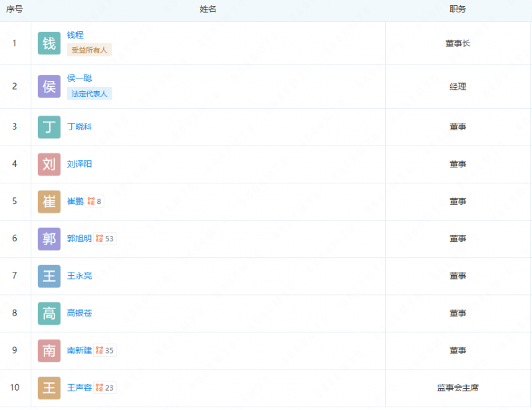The height and width of the screenshot is (410, 532).
Task: Click the 姓名 column header
Action: 208,9
